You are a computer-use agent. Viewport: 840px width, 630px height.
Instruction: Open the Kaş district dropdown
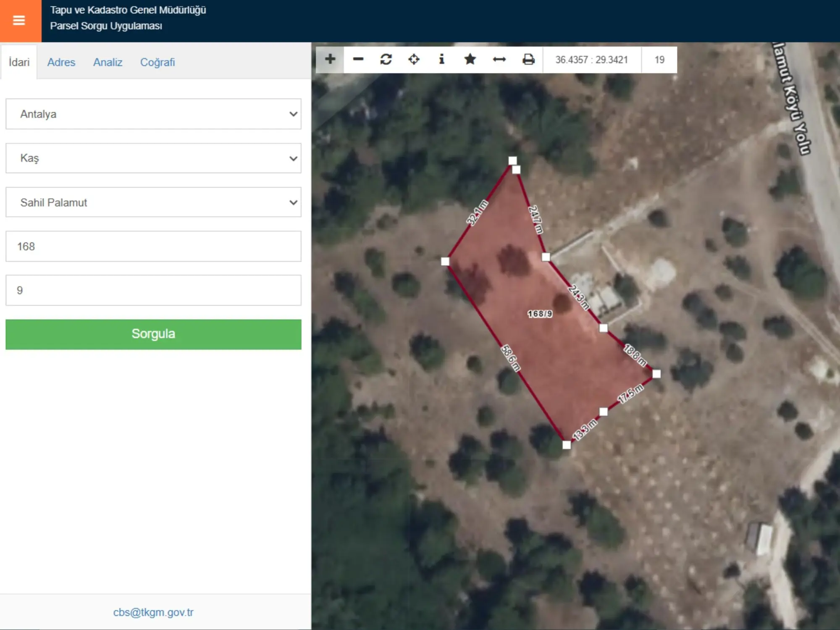153,158
